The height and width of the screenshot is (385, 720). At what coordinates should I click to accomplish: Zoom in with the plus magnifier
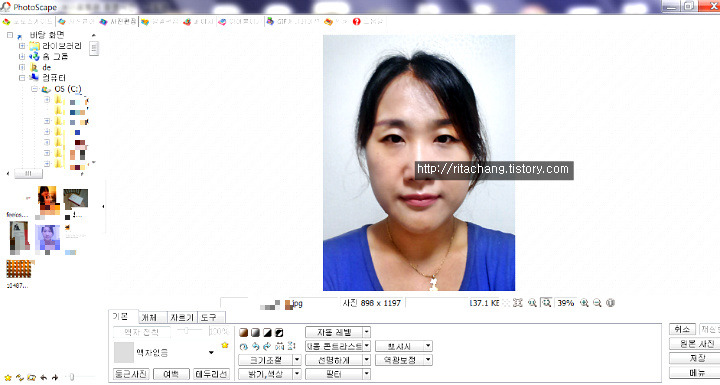point(584,303)
